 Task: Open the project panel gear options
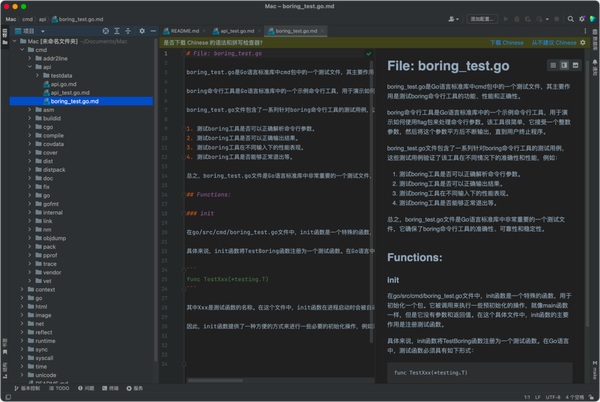coord(142,31)
